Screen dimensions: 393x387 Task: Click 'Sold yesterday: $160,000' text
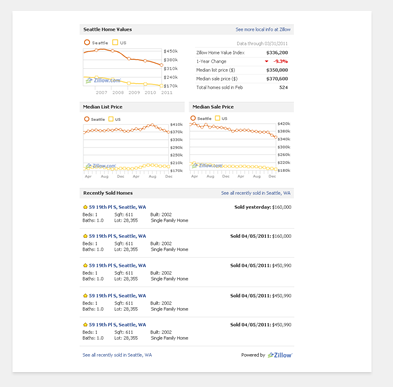click(263, 207)
